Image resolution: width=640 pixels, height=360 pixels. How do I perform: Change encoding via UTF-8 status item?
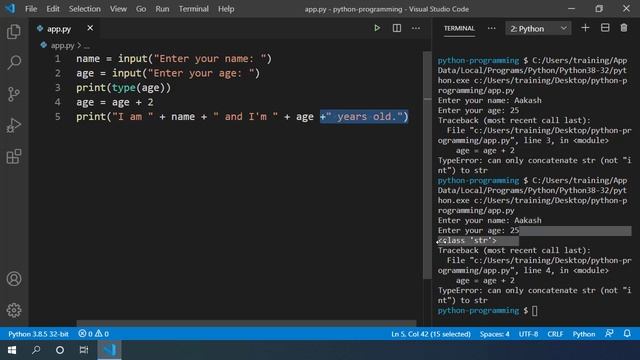tap(528, 333)
